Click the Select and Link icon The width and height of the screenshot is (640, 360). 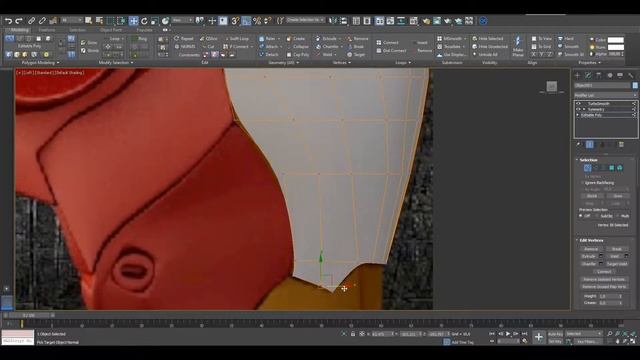(x=31, y=20)
